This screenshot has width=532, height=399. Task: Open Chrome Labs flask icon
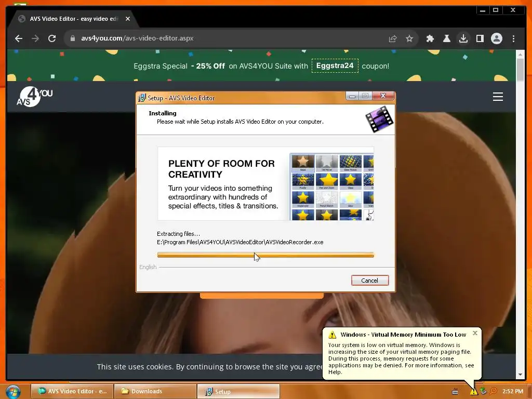pos(446,38)
